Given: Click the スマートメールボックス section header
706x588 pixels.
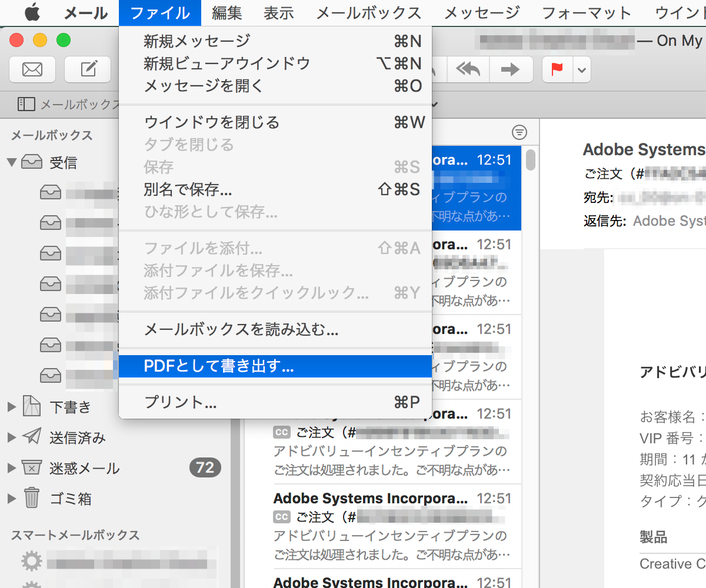Looking at the screenshot, I should (x=75, y=535).
